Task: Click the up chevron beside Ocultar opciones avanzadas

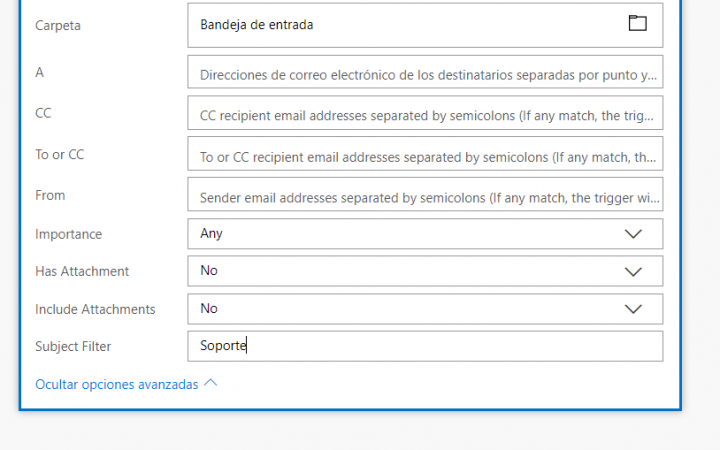Action: [210, 382]
